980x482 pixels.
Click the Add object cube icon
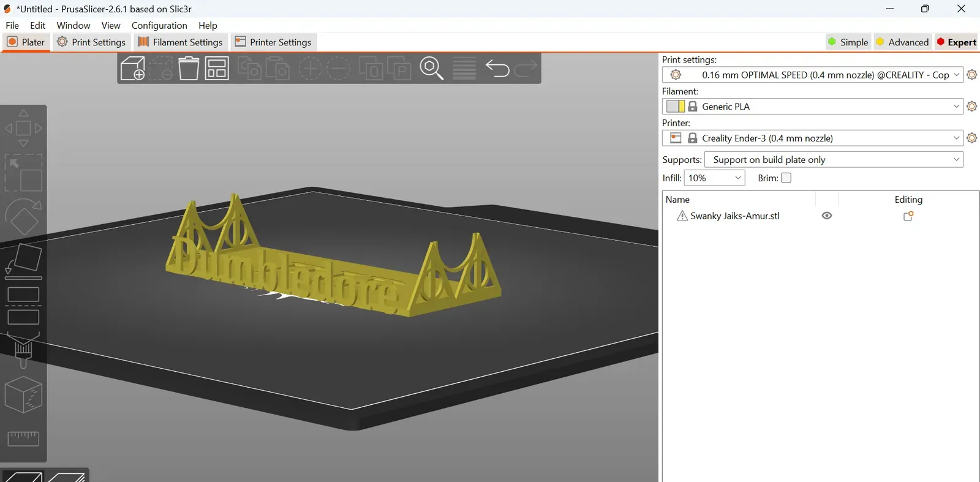[132, 68]
